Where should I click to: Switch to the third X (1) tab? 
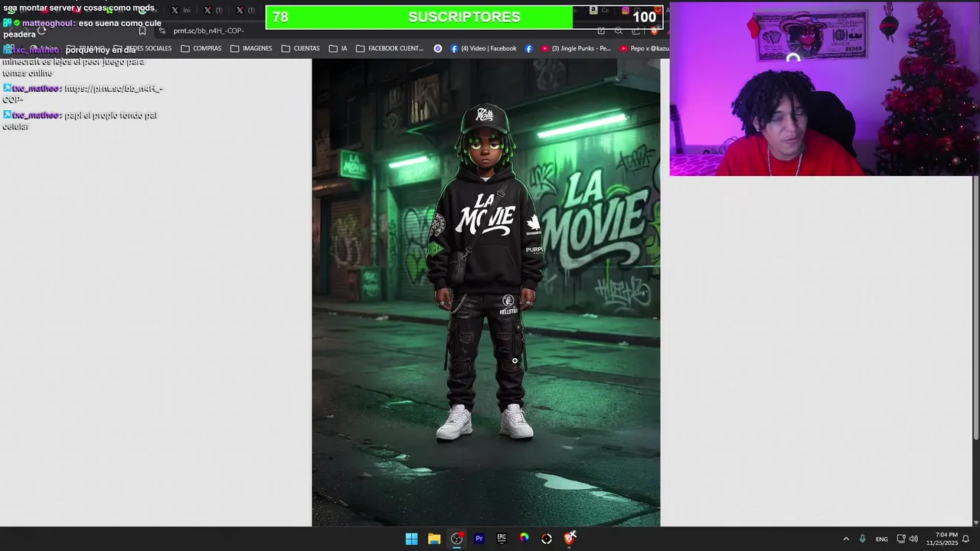coord(246,10)
